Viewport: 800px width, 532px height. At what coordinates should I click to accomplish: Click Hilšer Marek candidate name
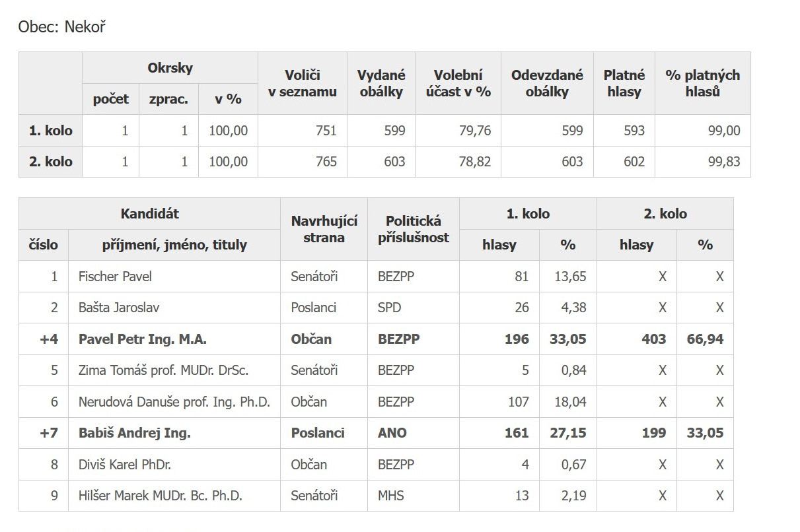pos(160,496)
